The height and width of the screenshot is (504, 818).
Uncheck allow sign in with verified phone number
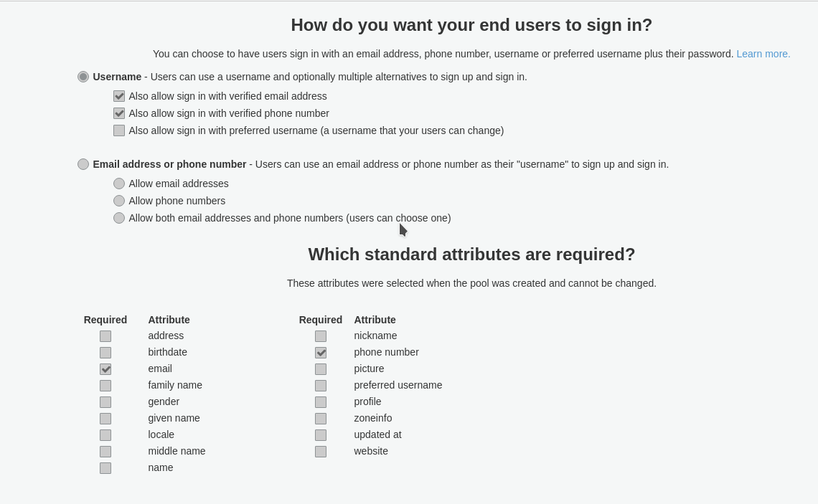pos(119,113)
